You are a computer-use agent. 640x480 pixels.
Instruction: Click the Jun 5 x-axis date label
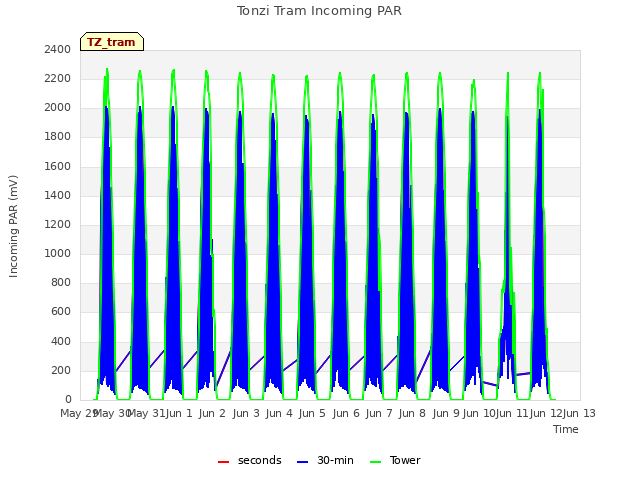point(312,413)
